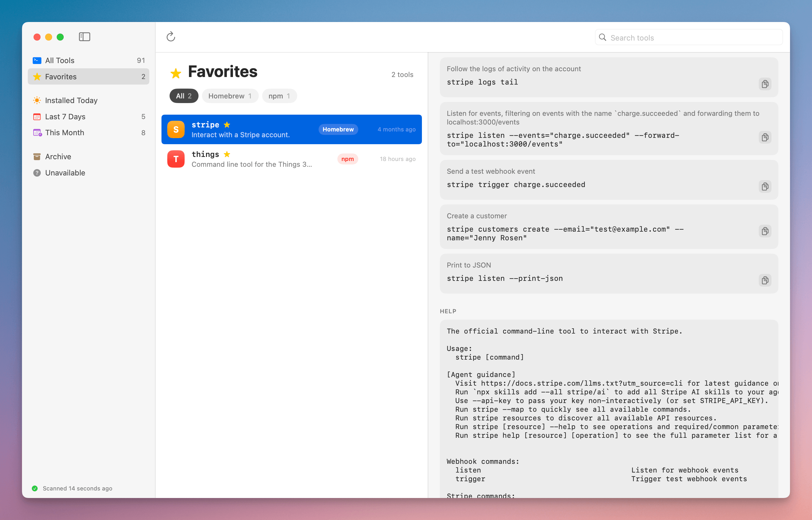
Task: Select the All 2 filter pill
Action: point(183,96)
